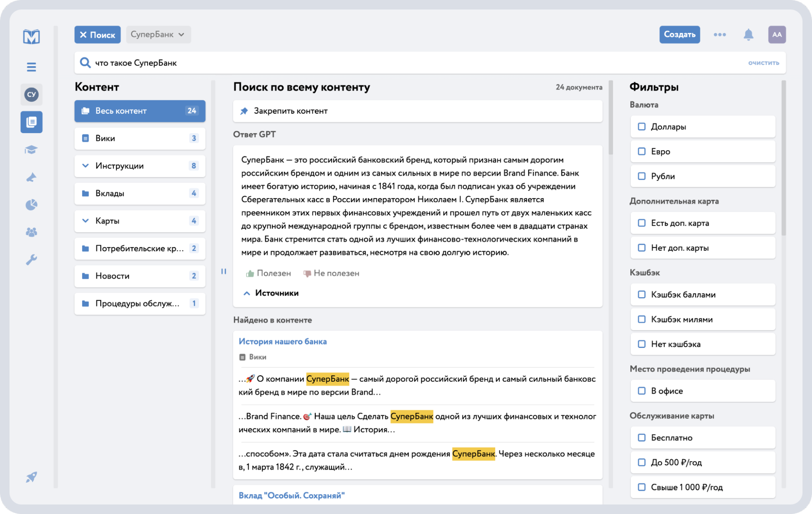
Task: Check the Кэшбэк милями filter
Action: point(642,320)
